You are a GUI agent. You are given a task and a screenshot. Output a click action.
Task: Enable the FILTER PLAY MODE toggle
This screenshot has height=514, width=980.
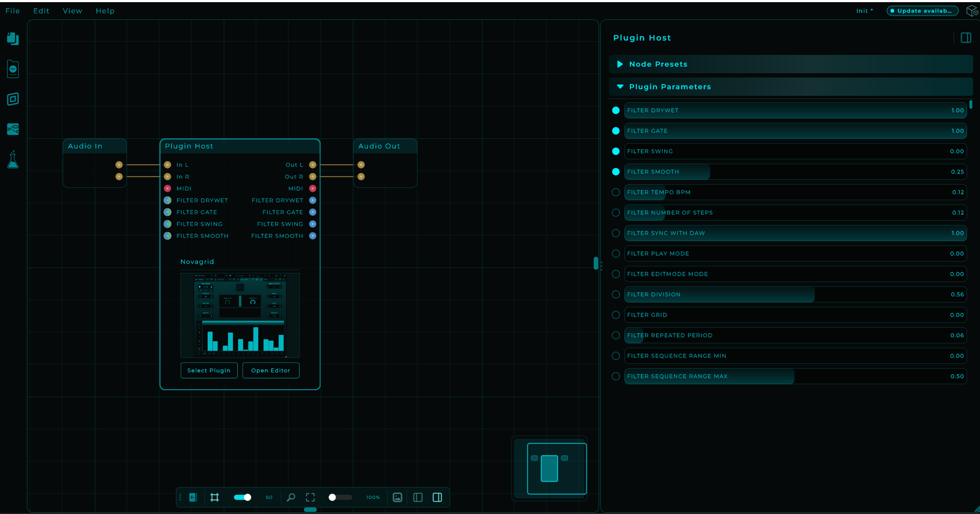point(616,254)
